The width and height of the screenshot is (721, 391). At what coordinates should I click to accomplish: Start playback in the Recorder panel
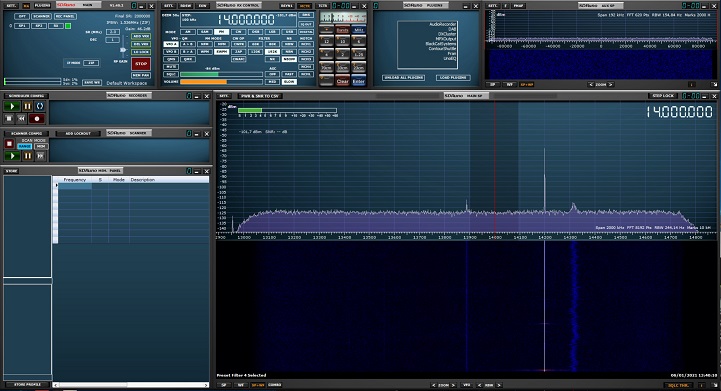coord(12,106)
